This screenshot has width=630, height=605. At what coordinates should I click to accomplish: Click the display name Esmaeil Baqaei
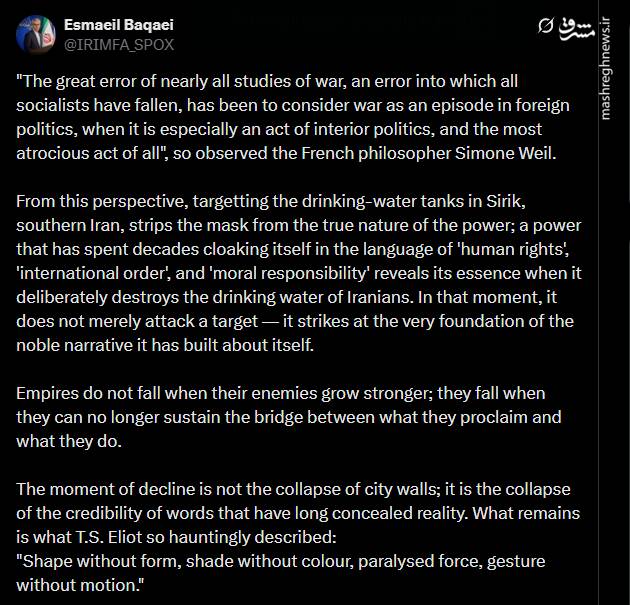tap(119, 25)
